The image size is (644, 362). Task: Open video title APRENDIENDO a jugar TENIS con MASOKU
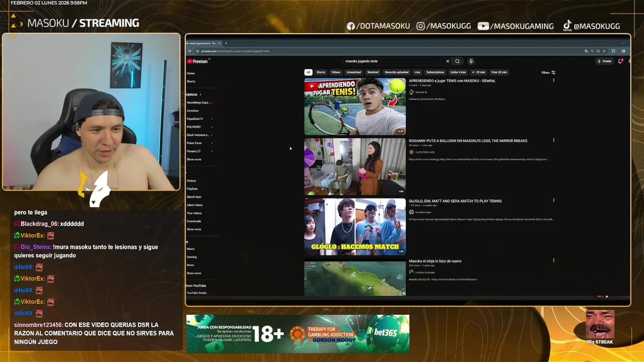click(452, 80)
